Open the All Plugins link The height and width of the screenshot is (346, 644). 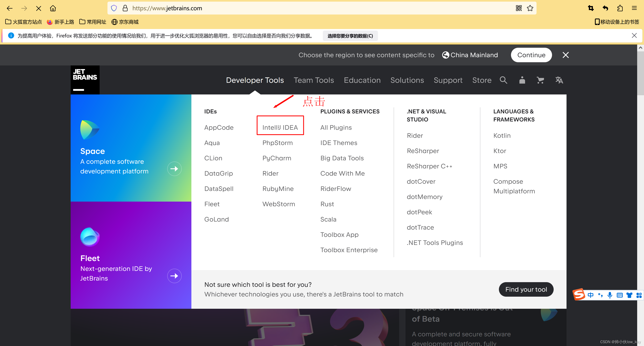[336, 127]
